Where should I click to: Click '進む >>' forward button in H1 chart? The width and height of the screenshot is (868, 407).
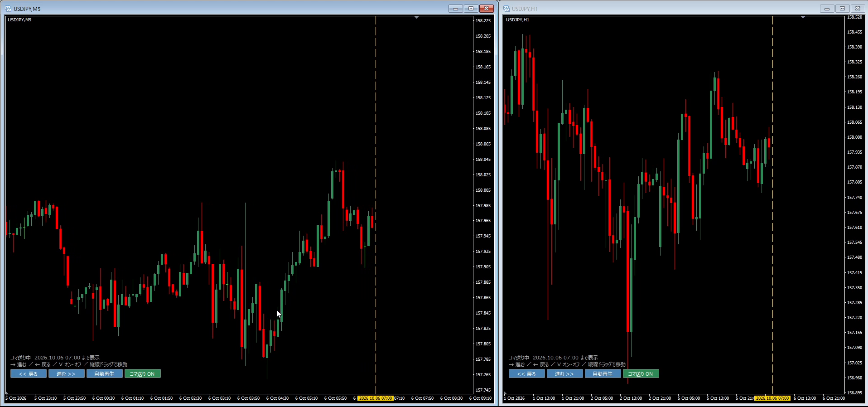pos(564,374)
